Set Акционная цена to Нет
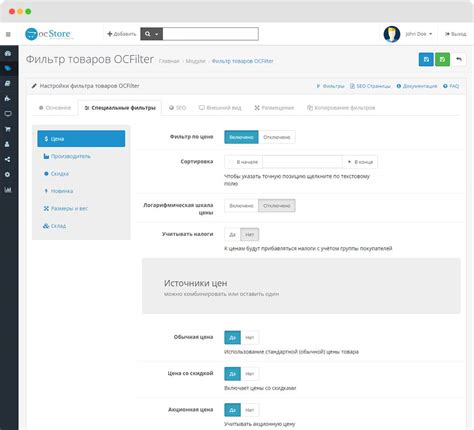 click(250, 410)
